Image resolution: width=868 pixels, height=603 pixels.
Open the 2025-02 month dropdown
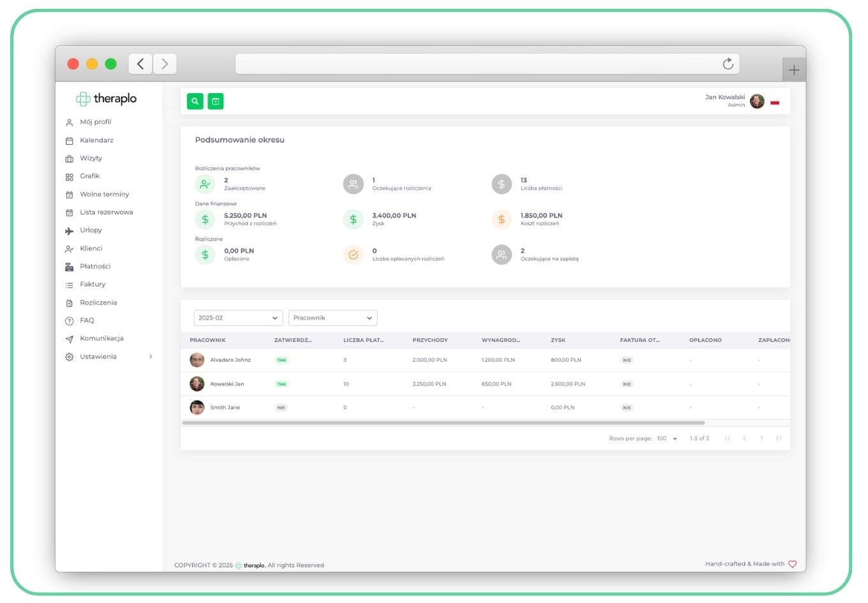point(237,317)
